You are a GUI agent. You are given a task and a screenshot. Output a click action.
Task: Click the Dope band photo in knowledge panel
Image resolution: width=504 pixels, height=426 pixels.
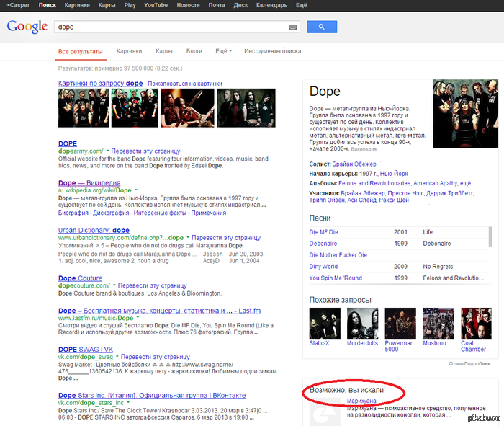click(x=465, y=114)
